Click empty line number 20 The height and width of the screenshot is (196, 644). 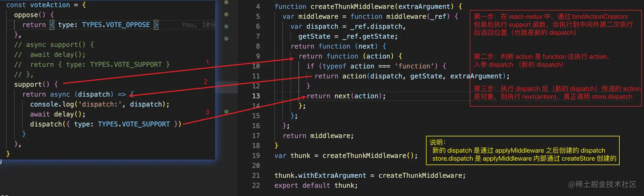point(256,165)
